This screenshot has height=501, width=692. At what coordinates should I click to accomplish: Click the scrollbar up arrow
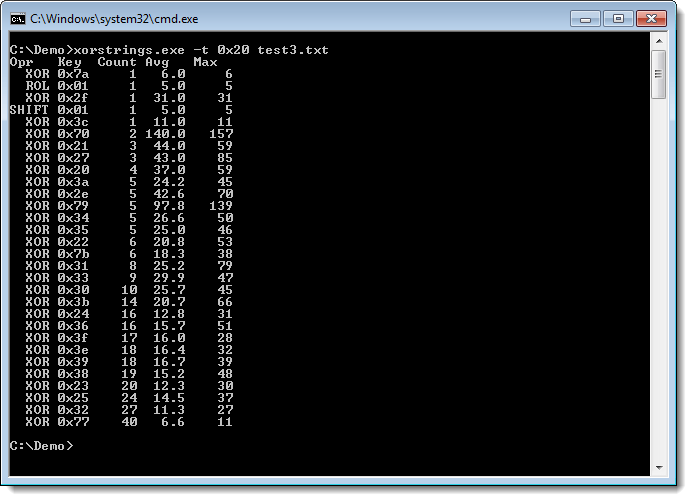coord(659,41)
